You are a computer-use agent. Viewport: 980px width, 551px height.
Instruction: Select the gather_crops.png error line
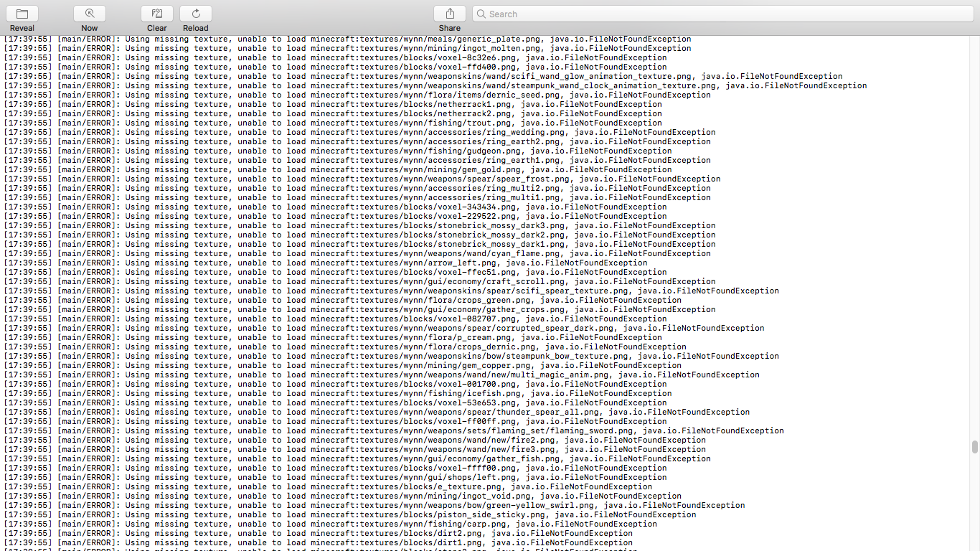359,310
